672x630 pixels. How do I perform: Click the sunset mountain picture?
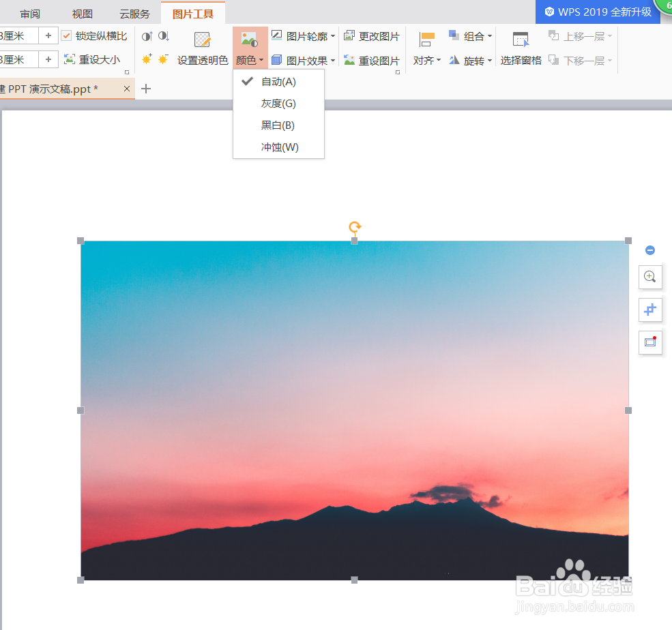[355, 410]
